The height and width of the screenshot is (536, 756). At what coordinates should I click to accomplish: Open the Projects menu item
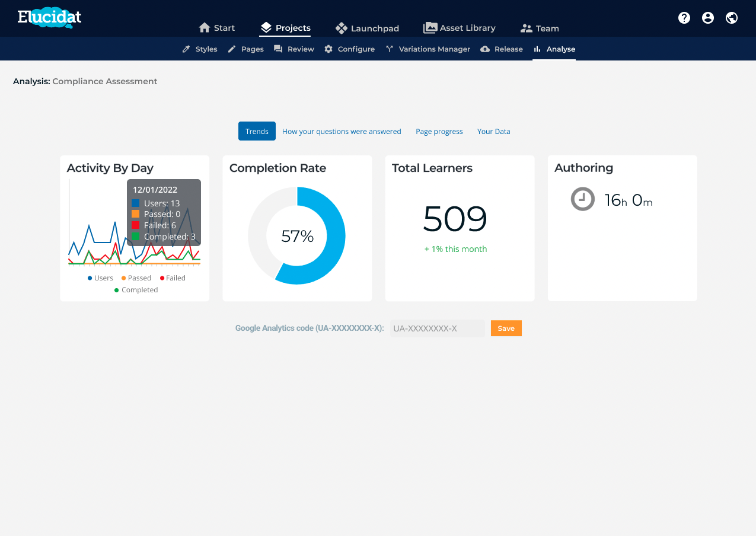(x=285, y=28)
